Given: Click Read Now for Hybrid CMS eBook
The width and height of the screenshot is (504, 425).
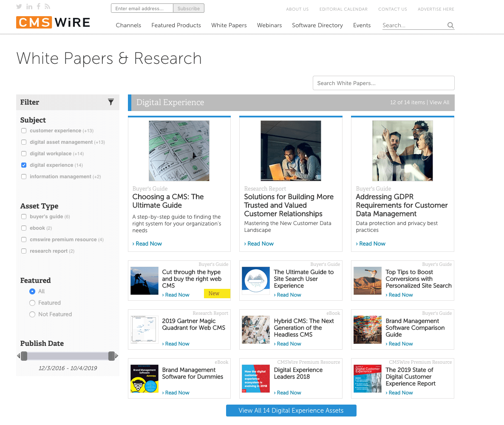Looking at the screenshot, I should (288, 344).
